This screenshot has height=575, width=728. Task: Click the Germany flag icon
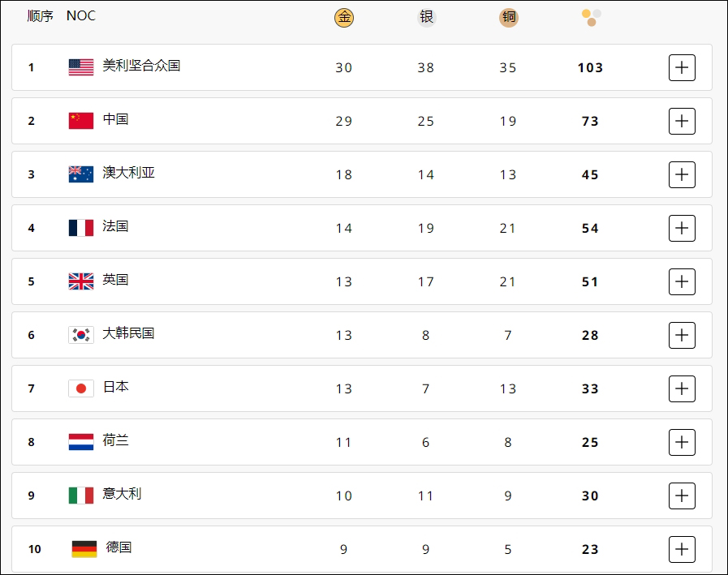(x=84, y=549)
